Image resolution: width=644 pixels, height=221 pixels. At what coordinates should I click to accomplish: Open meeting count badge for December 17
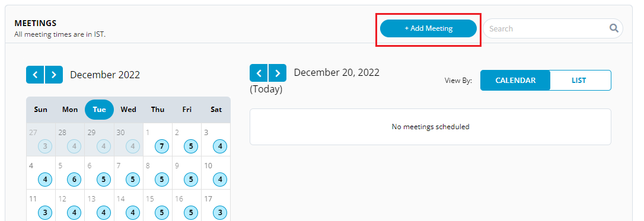pos(220,213)
